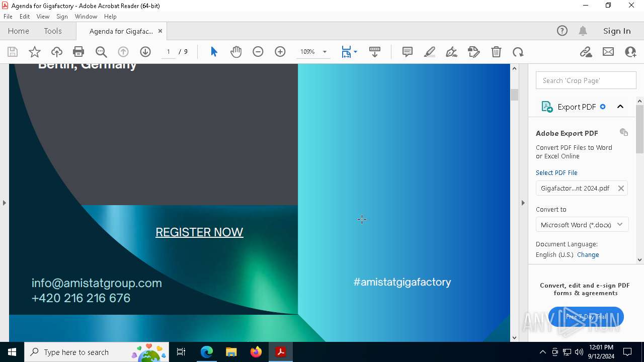Delete the page with the trash icon
This screenshot has width=644, height=362.
(x=496, y=52)
